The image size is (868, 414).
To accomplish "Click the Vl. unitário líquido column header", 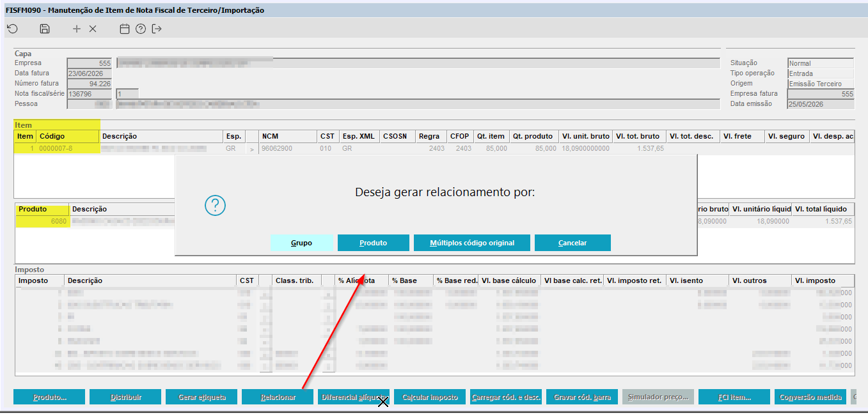I will point(761,209).
